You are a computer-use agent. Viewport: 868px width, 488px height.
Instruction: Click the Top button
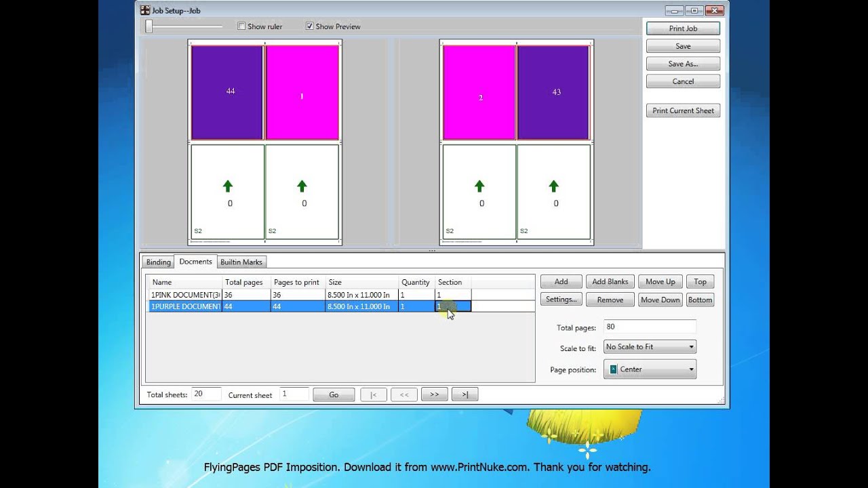[700, 282]
